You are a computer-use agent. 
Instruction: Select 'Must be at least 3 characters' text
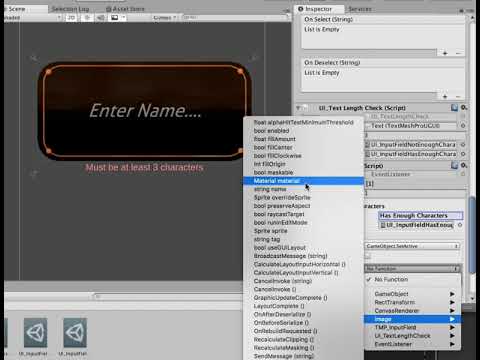coord(144,167)
